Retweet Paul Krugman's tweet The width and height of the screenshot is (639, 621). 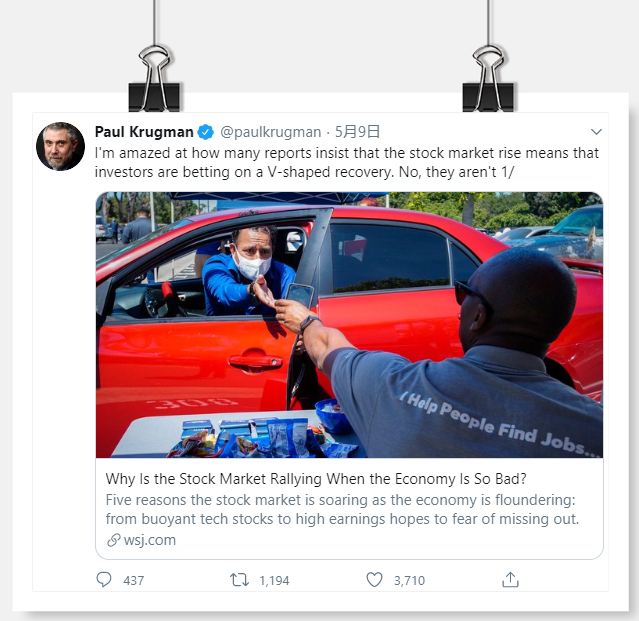[x=239, y=580]
